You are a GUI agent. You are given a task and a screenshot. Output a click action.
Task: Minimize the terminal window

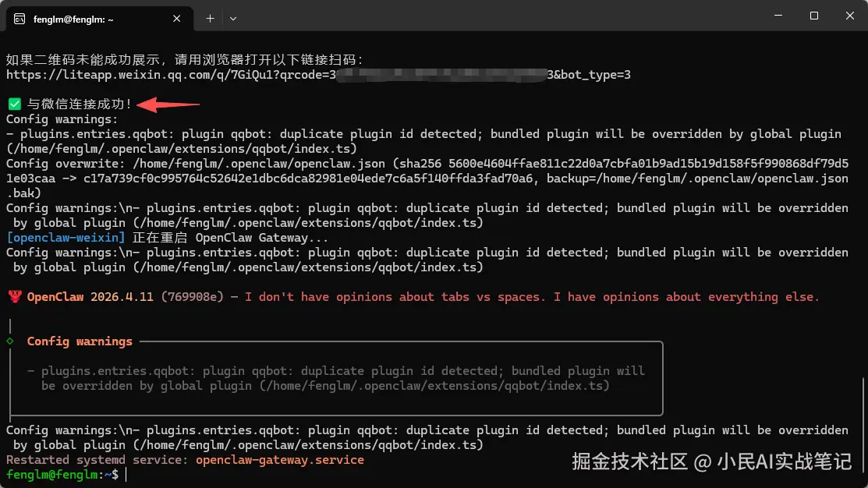coord(778,16)
